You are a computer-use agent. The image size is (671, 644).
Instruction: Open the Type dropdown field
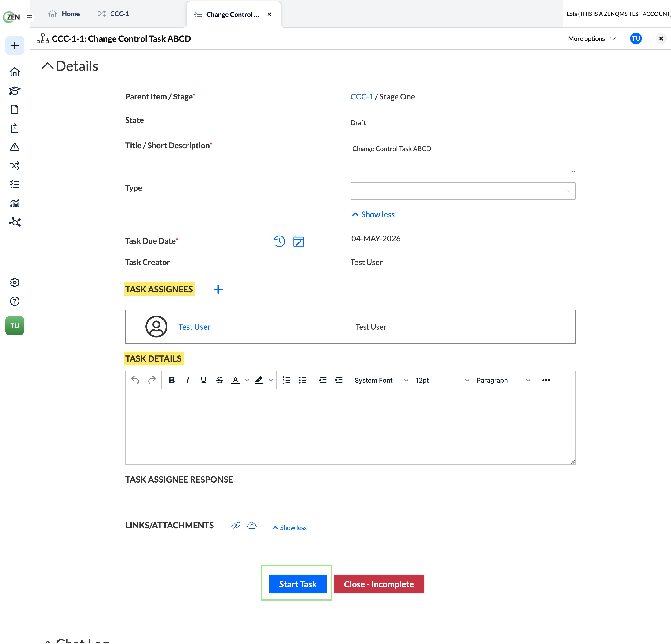463,191
